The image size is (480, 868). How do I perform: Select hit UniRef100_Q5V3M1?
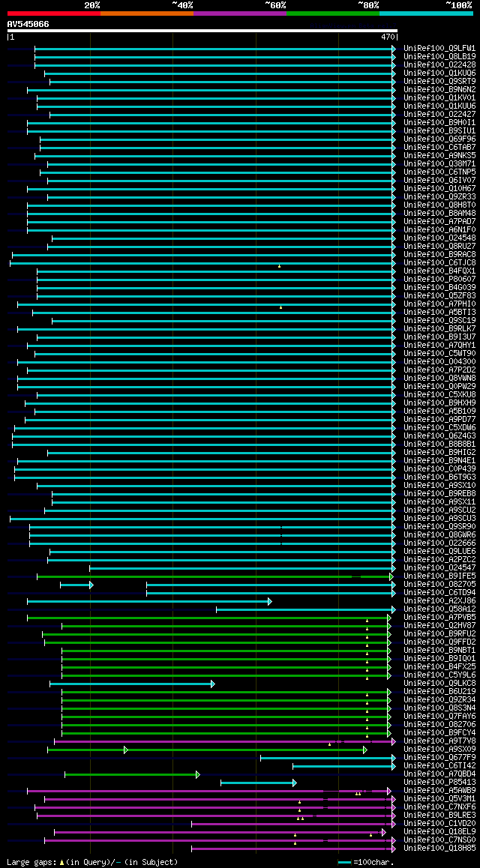(439, 799)
